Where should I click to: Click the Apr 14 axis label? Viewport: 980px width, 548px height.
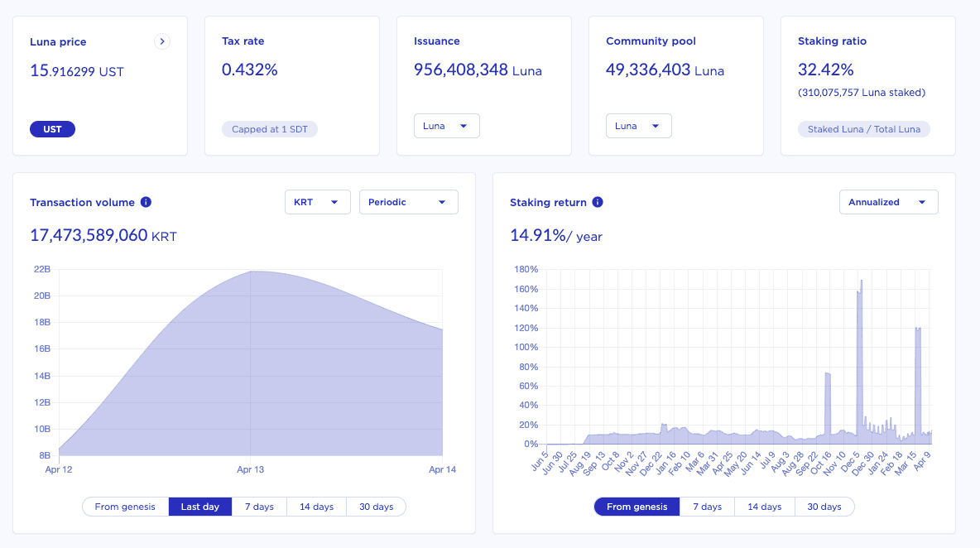click(x=443, y=469)
